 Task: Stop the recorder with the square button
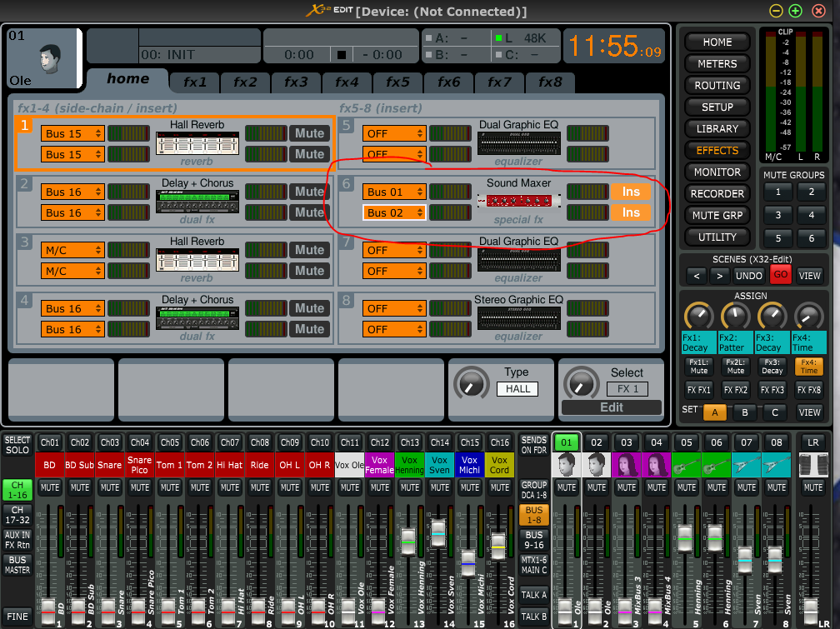click(x=342, y=55)
